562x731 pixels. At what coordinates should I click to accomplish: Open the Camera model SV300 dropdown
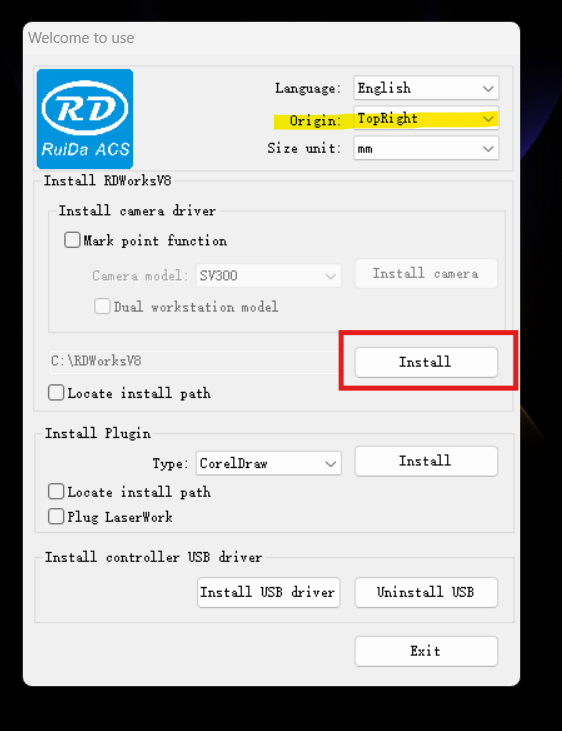coord(268,276)
